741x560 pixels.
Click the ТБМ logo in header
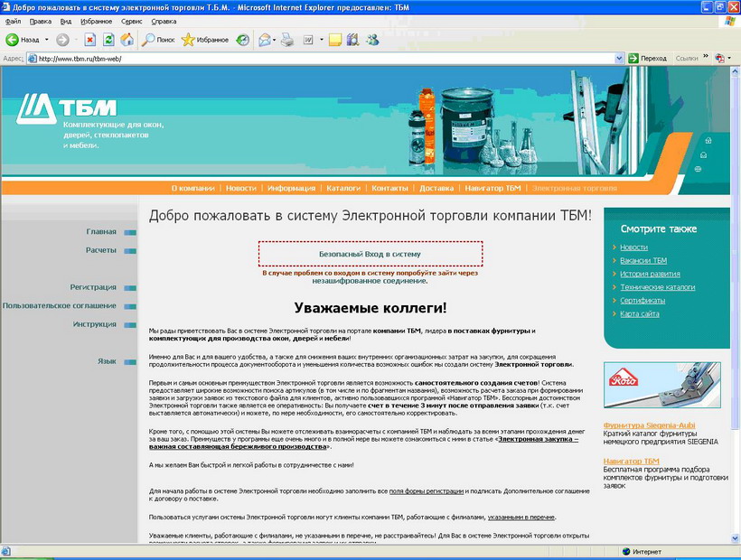click(x=67, y=108)
